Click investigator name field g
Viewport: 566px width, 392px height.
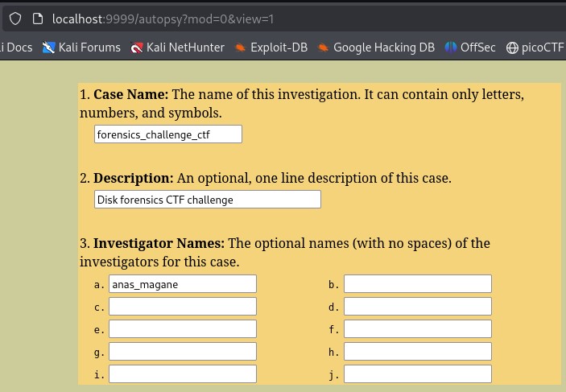(183, 352)
